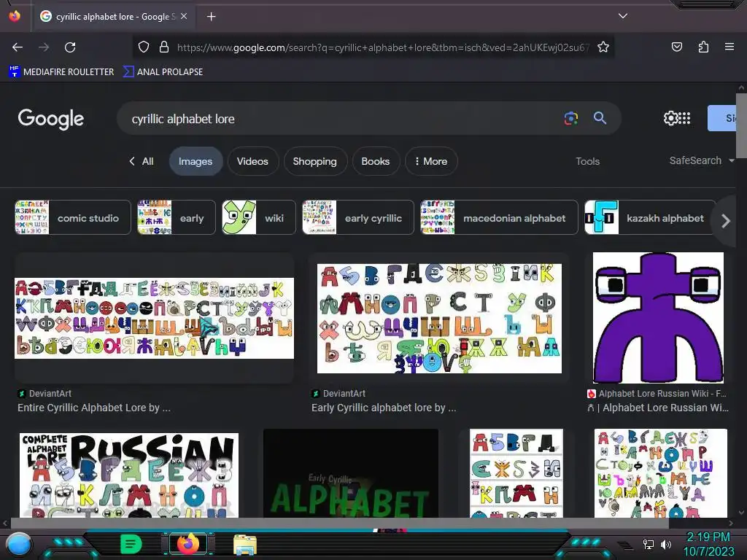Select the kazakh alphabet suggestion chip
The width and height of the screenshot is (747, 560).
pos(651,217)
